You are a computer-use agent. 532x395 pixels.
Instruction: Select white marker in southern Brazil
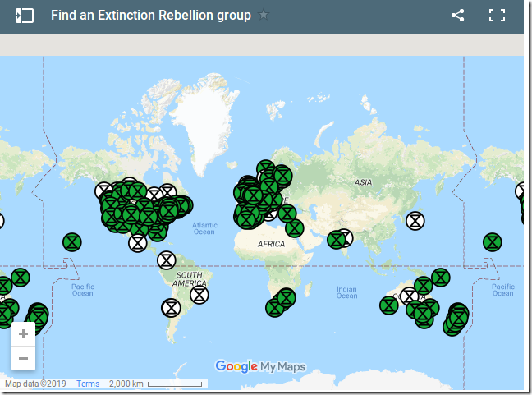click(x=199, y=295)
